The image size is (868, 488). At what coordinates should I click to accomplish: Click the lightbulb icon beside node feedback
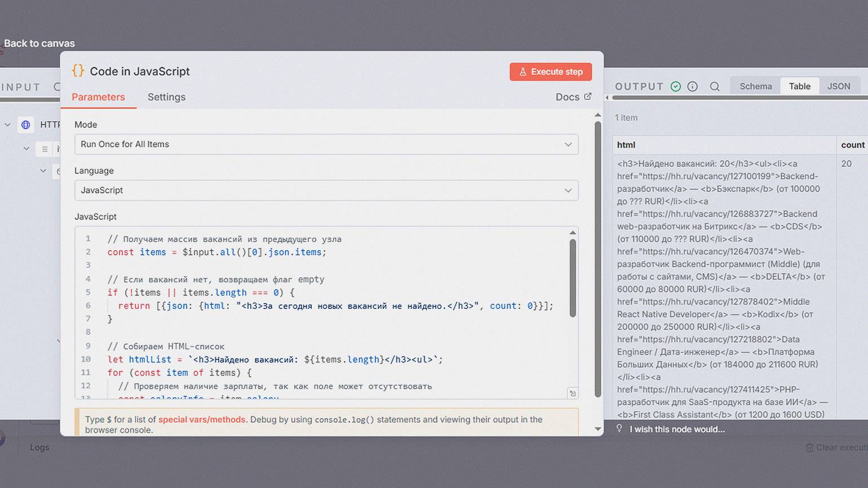point(619,429)
